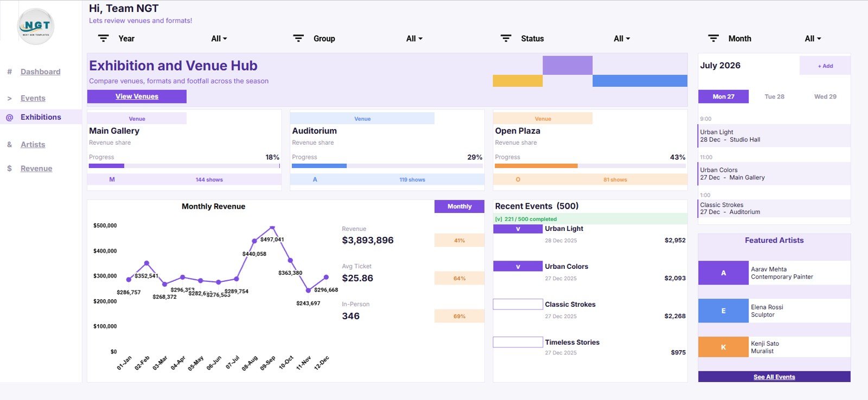This screenshot has width=868, height=400.
Task: Click the lavender banner color block
Action: (x=567, y=65)
